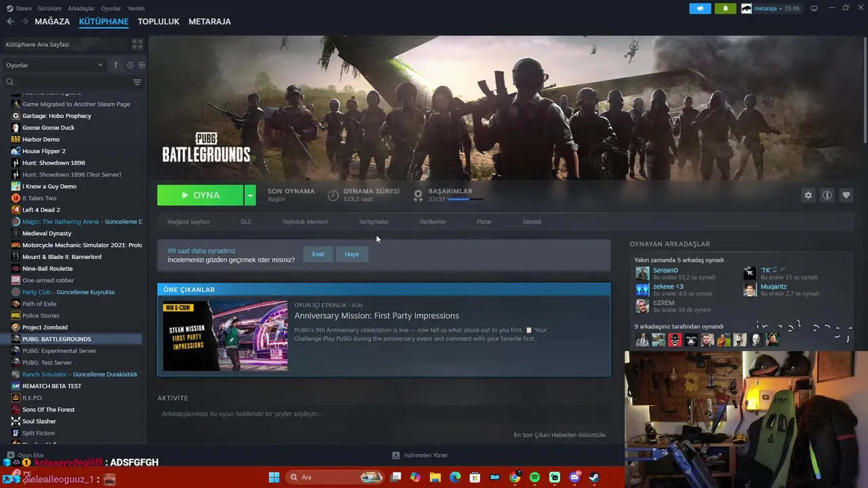Click Hayır on review prompt
Image resolution: width=868 pixels, height=488 pixels.
[352, 254]
